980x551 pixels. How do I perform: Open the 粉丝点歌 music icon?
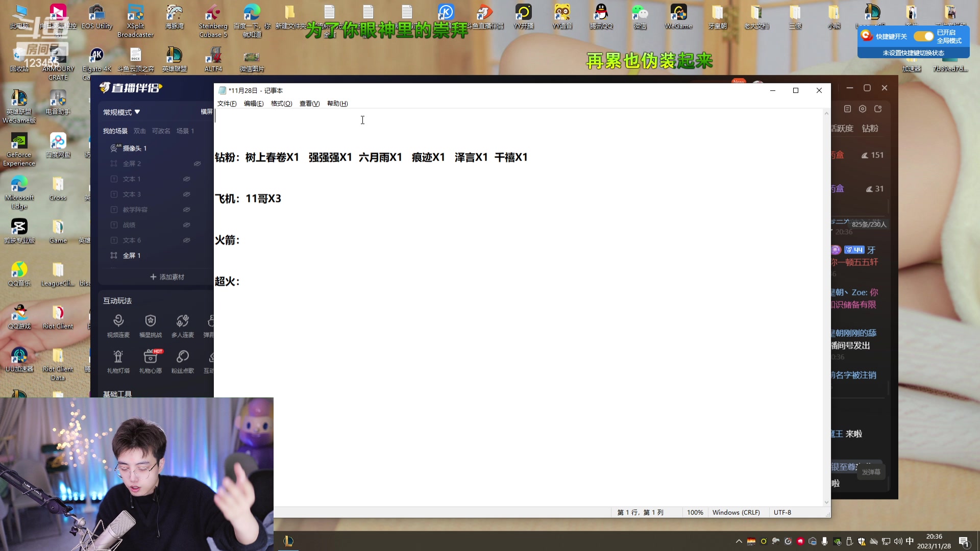coord(182,356)
